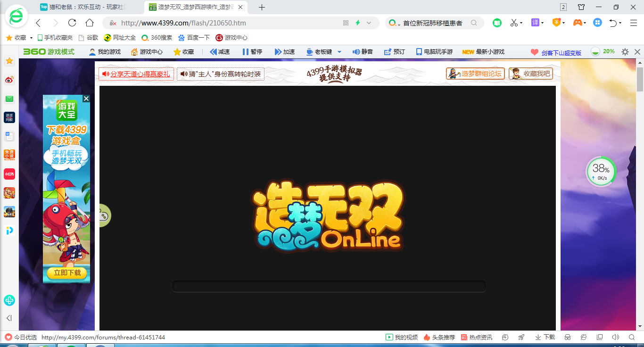Click the 预订 reserve button
Viewport: 644px width, 347px height.
395,52
